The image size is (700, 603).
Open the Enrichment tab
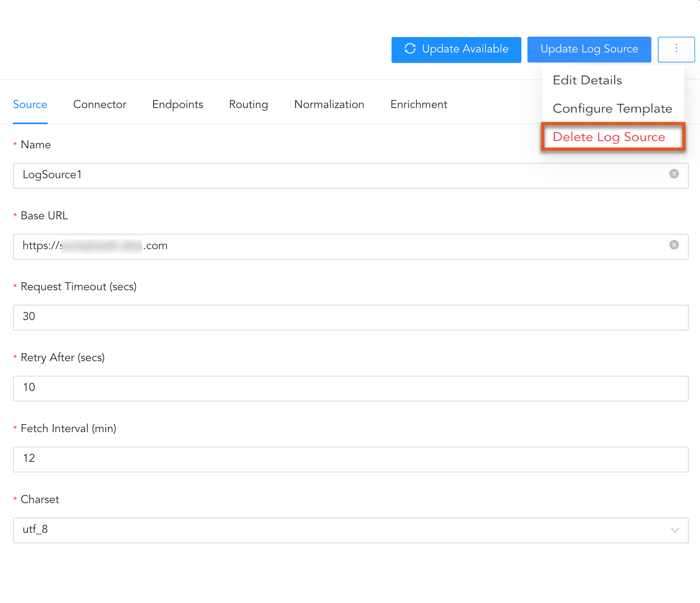coord(419,104)
